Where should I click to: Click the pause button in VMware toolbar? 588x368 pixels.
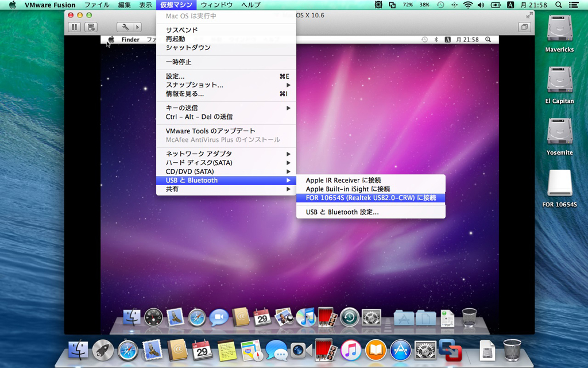[74, 27]
